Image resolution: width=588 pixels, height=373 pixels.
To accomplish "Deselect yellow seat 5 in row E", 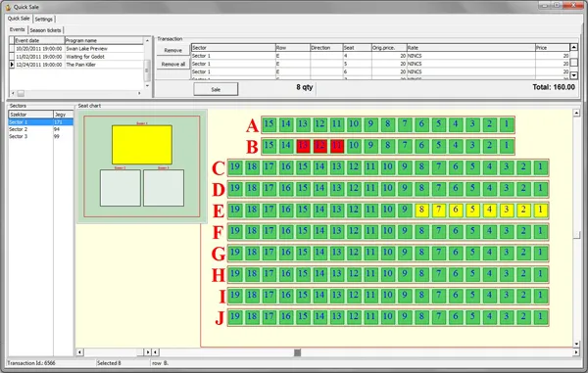I will [472, 210].
